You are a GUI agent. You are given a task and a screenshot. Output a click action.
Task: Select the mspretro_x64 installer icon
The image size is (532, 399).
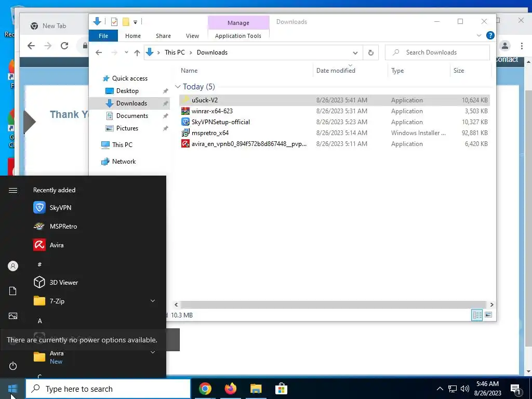coord(185,132)
